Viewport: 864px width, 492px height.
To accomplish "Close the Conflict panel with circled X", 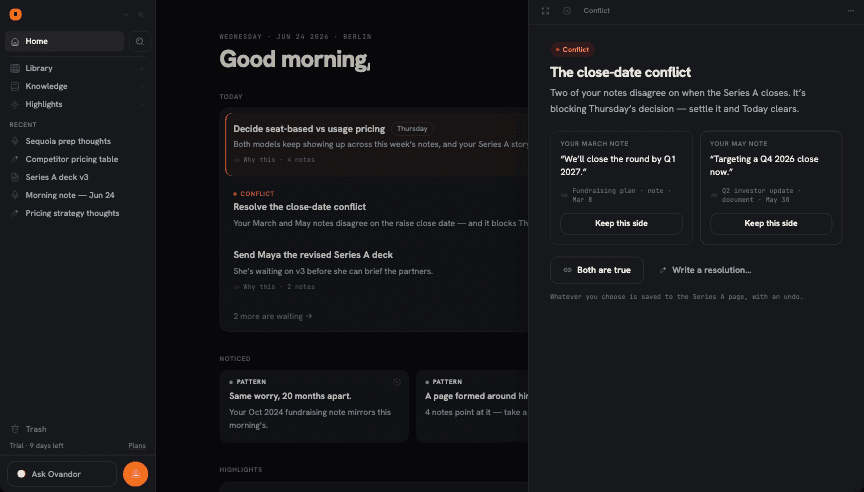I will click(567, 11).
